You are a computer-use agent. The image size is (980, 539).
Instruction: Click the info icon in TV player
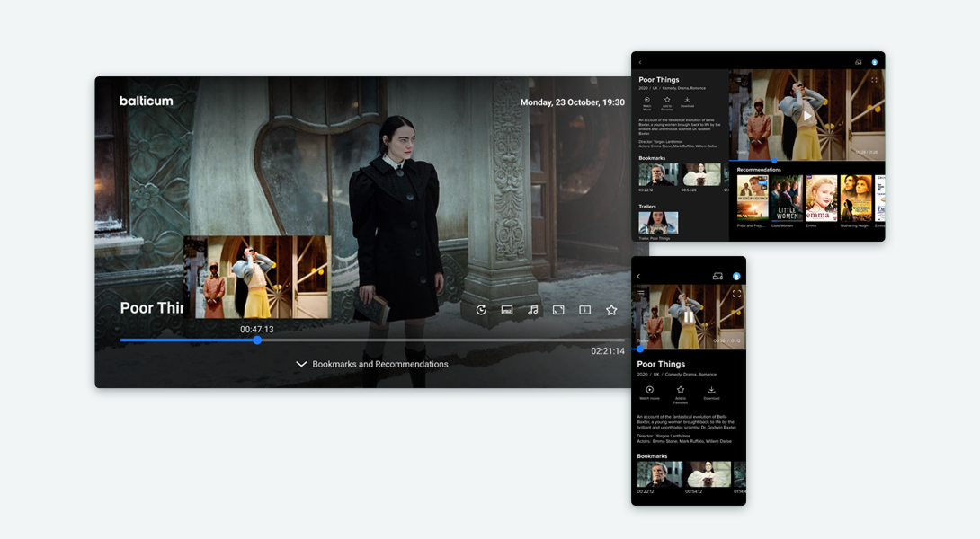tap(584, 310)
